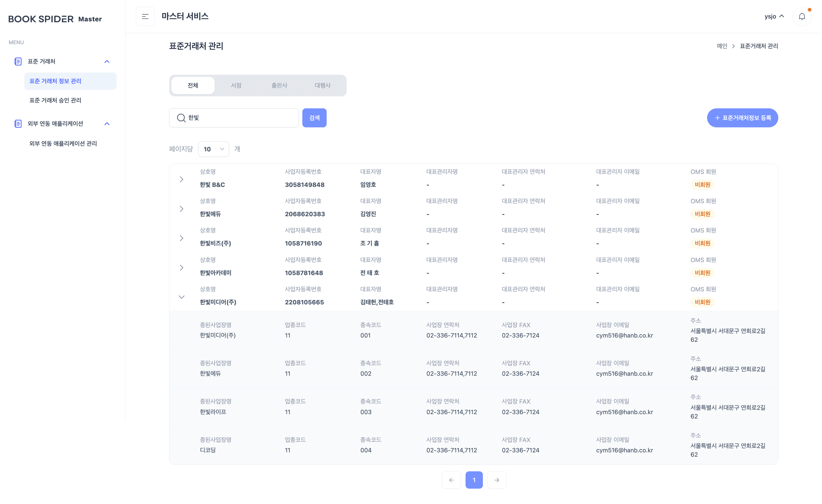This screenshot has height=504, width=822.
Task: Switch to the 출판사 tab
Action: (x=279, y=85)
